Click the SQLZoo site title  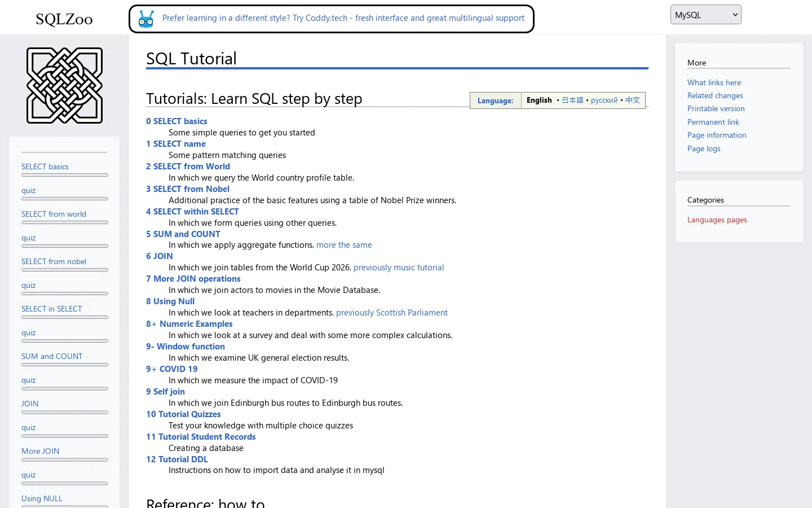click(x=64, y=19)
